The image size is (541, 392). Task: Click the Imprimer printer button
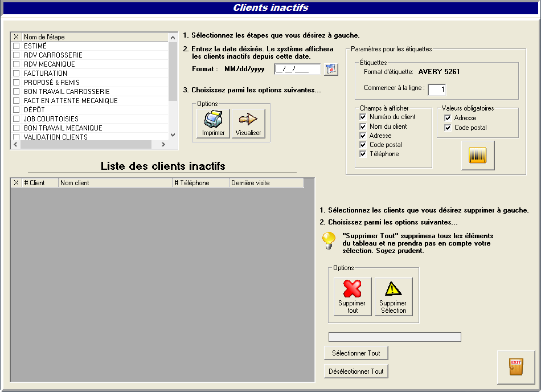(213, 124)
